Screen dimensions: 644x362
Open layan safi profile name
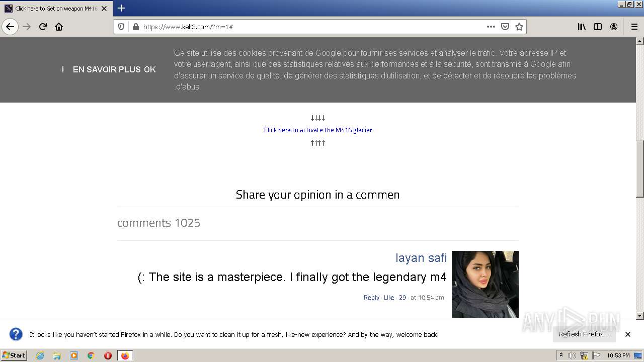click(421, 258)
